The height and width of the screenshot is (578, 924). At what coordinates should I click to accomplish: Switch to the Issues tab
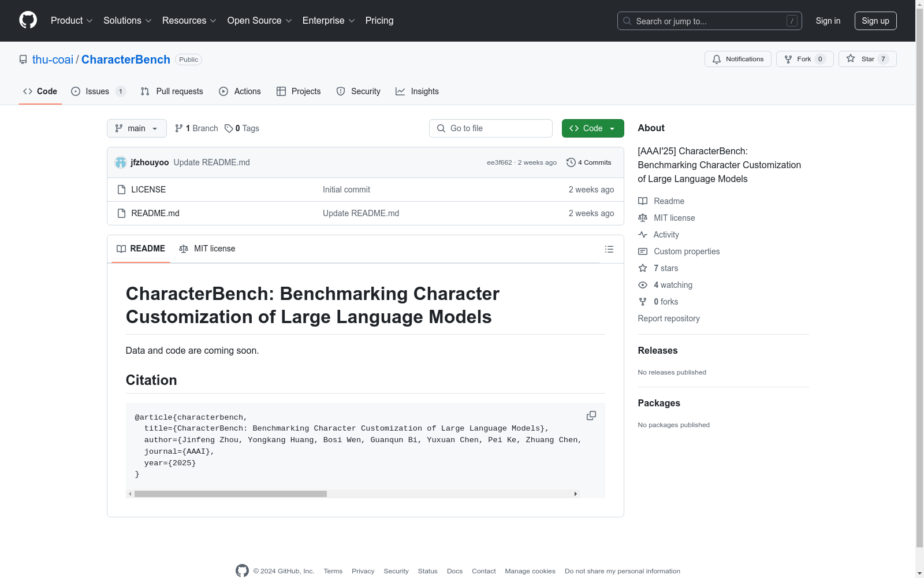98,91
